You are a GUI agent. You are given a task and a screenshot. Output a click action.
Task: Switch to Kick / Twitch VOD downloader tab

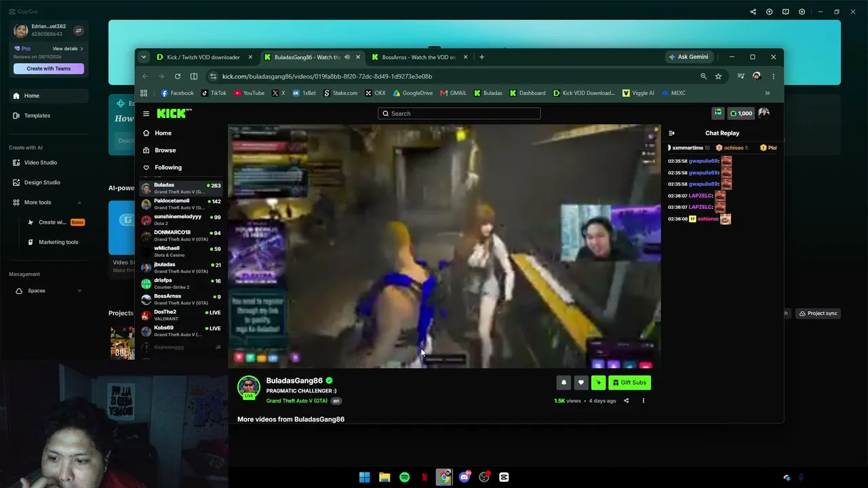[x=204, y=57]
